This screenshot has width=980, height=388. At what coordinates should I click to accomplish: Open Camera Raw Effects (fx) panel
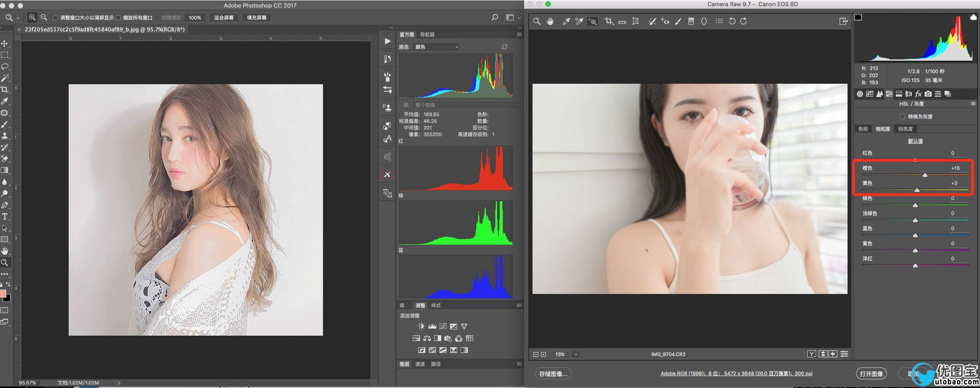click(918, 94)
